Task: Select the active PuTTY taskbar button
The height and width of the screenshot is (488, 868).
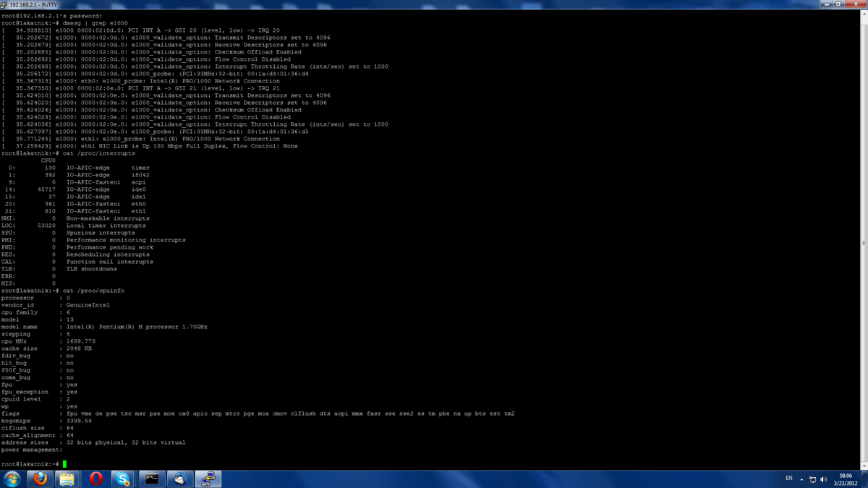Action: [208, 479]
